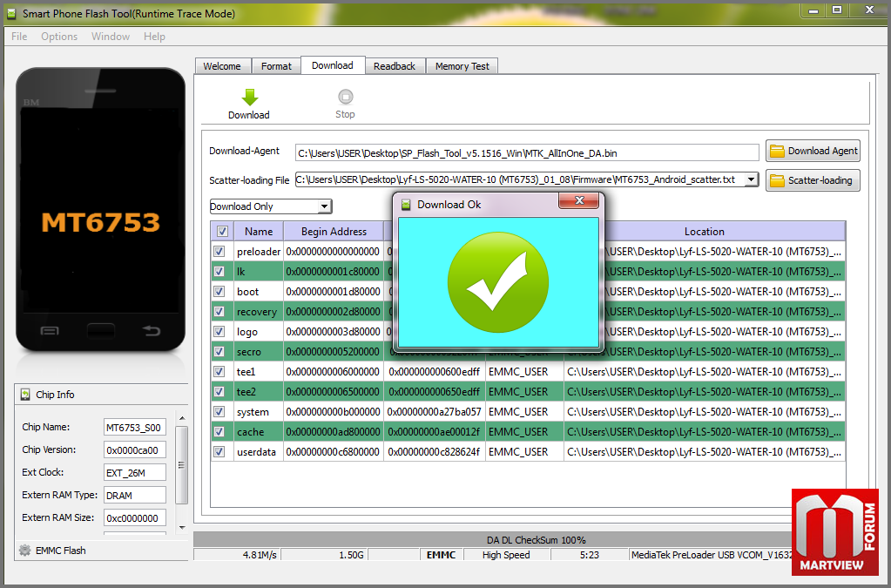
Task: Uncheck the logo partition checkbox
Action: pos(219,331)
